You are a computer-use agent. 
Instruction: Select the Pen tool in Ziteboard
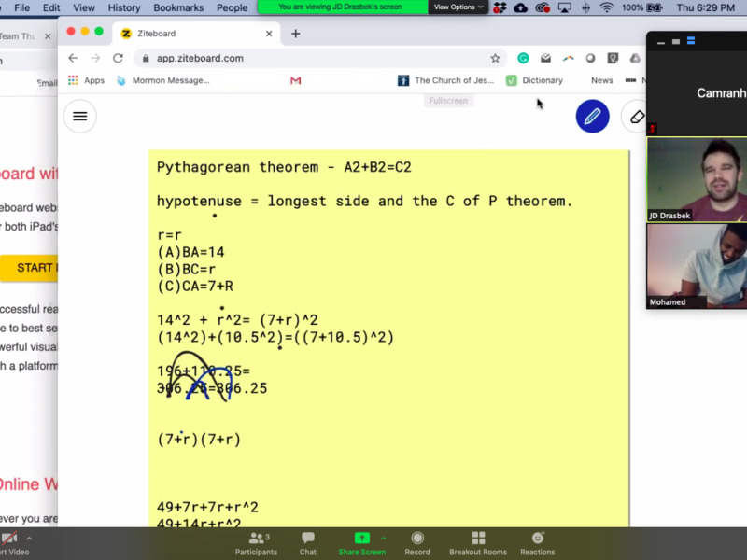pos(592,116)
